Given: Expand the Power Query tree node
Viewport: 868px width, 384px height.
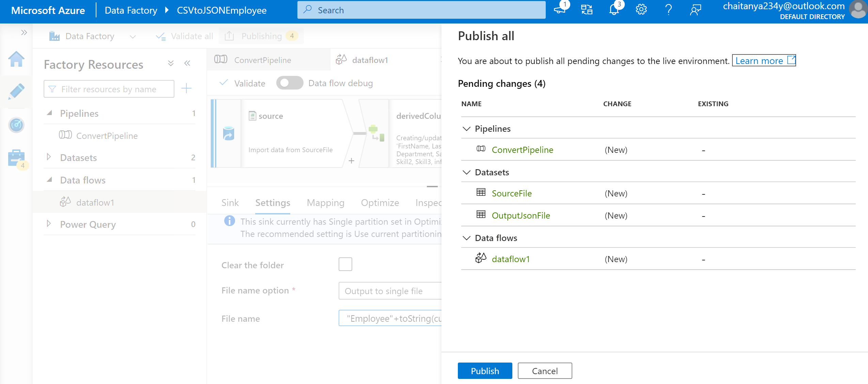Looking at the screenshot, I should (x=49, y=224).
